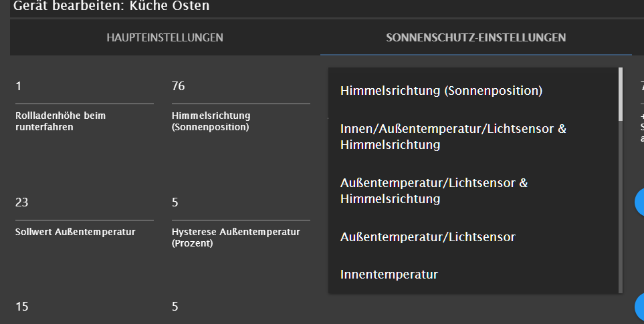
Task: Toggle the blue round switch beside the 15 row
Action: click(x=639, y=307)
